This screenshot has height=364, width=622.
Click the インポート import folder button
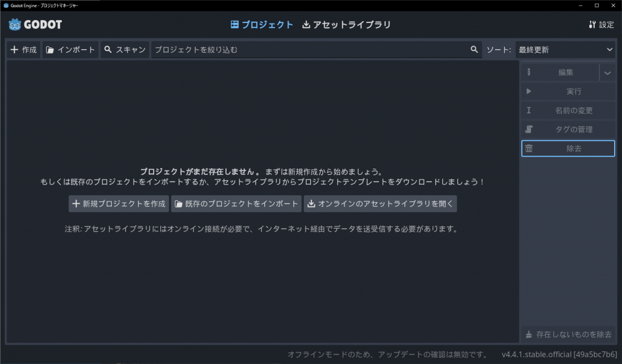click(70, 50)
